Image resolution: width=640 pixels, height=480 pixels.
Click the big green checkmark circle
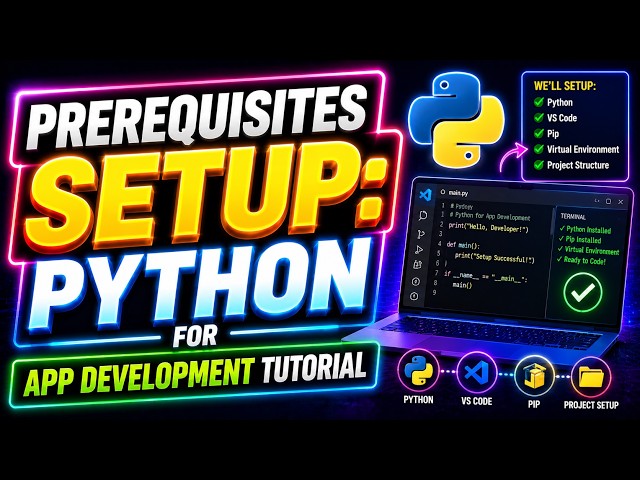pyautogui.click(x=582, y=292)
